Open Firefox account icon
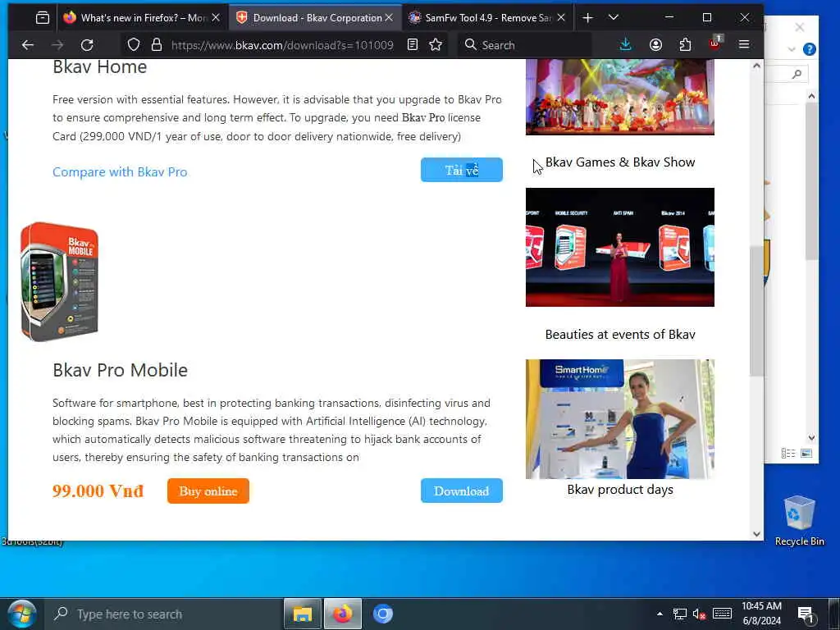Image resolution: width=840 pixels, height=630 pixels. [655, 45]
